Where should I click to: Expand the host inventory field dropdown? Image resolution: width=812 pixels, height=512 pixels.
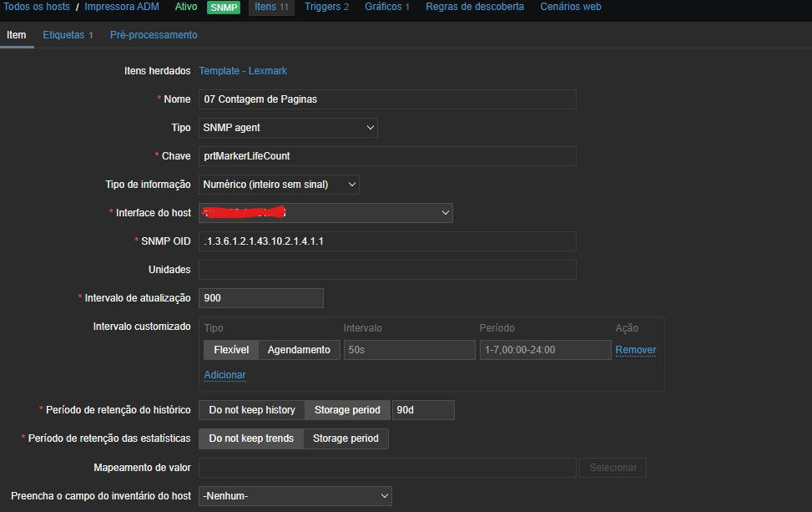tap(295, 496)
